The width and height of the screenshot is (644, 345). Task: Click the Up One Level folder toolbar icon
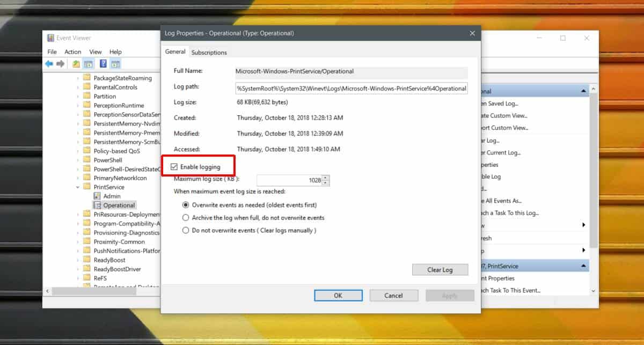[76, 64]
